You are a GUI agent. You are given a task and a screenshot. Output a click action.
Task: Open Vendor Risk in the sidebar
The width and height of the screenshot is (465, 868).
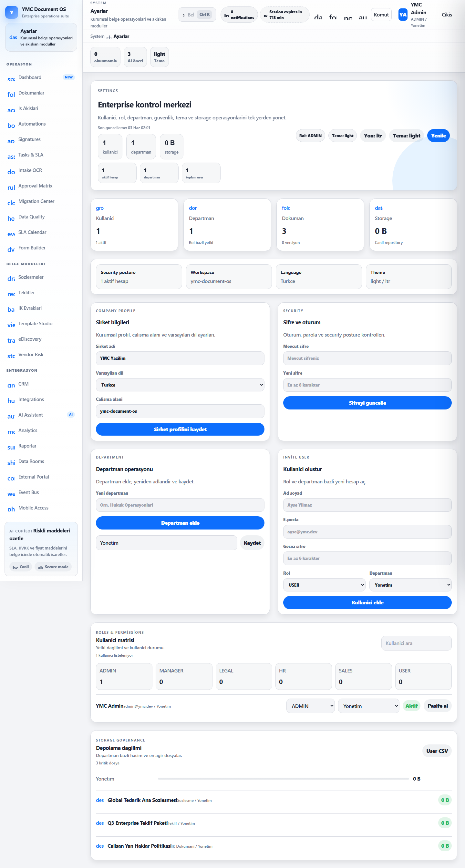tap(41, 355)
